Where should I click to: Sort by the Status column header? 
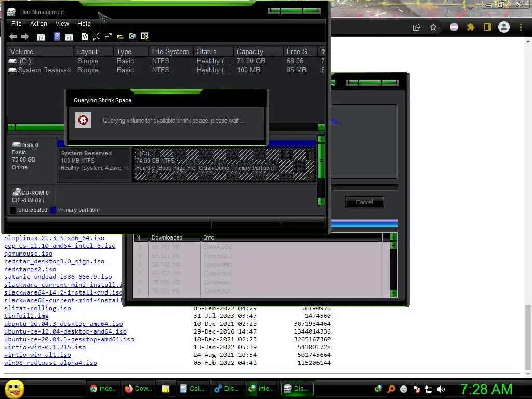click(214, 51)
